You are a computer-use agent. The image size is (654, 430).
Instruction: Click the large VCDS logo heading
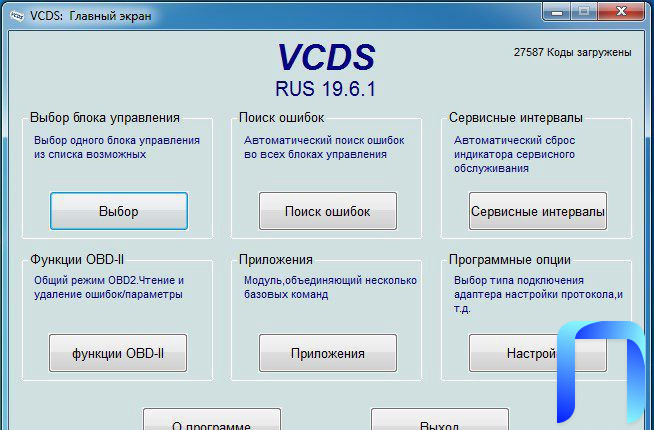tap(326, 57)
